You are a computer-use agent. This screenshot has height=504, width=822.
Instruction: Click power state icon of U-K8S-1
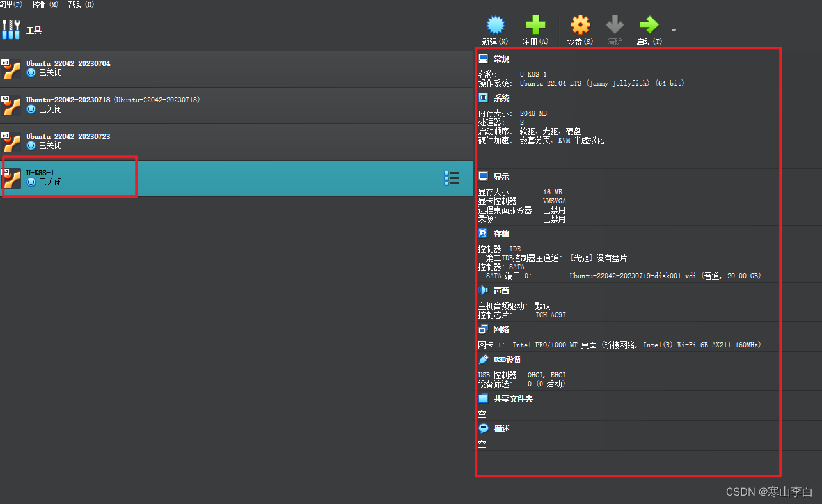tap(31, 182)
